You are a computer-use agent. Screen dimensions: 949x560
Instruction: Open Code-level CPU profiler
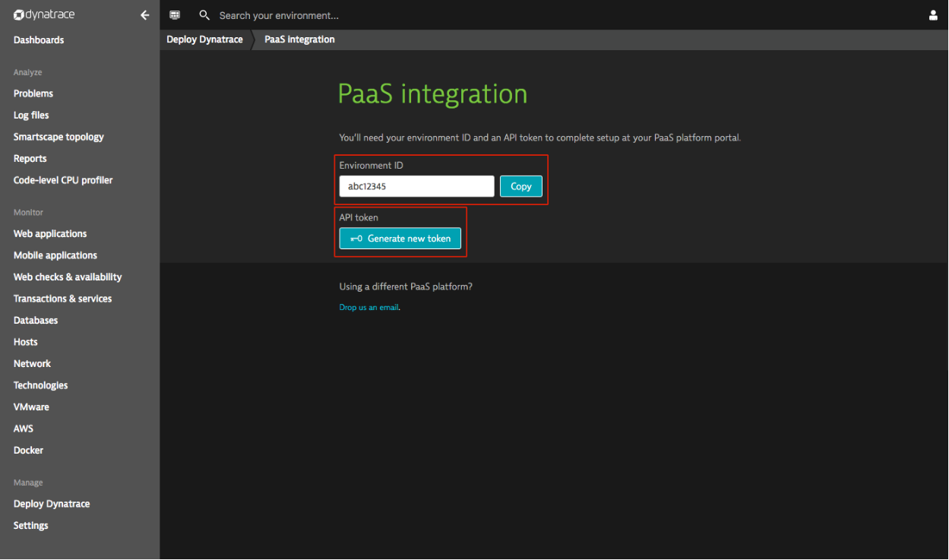click(x=63, y=180)
